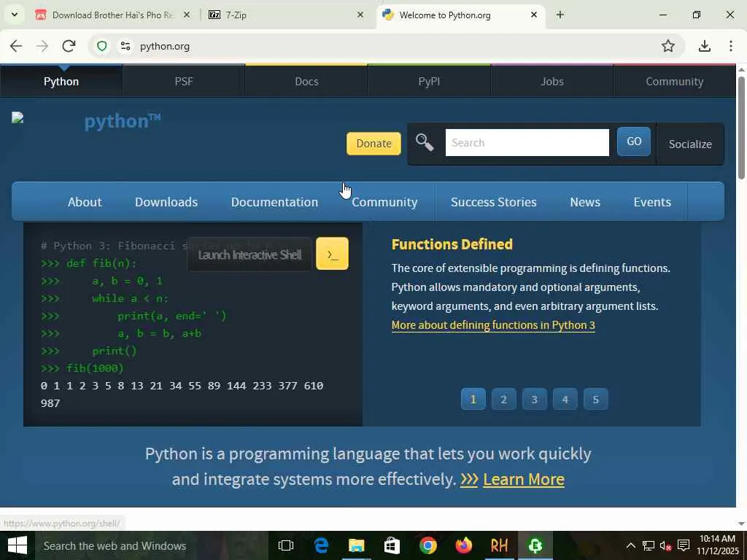
Task: Open the Socialize menu
Action: pyautogui.click(x=690, y=144)
